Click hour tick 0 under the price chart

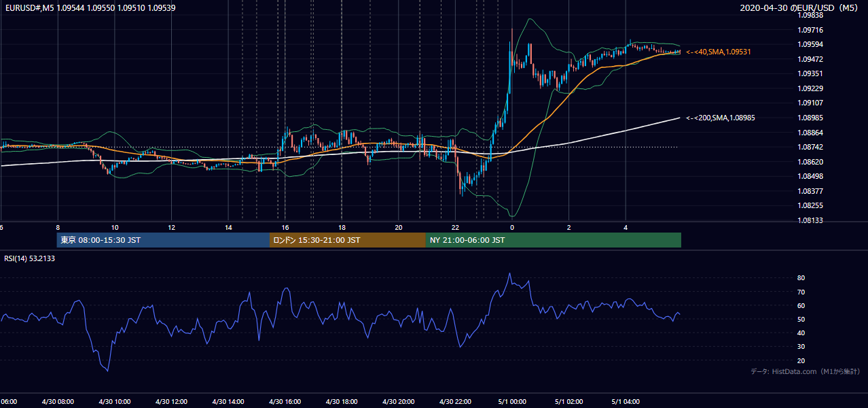coord(512,228)
